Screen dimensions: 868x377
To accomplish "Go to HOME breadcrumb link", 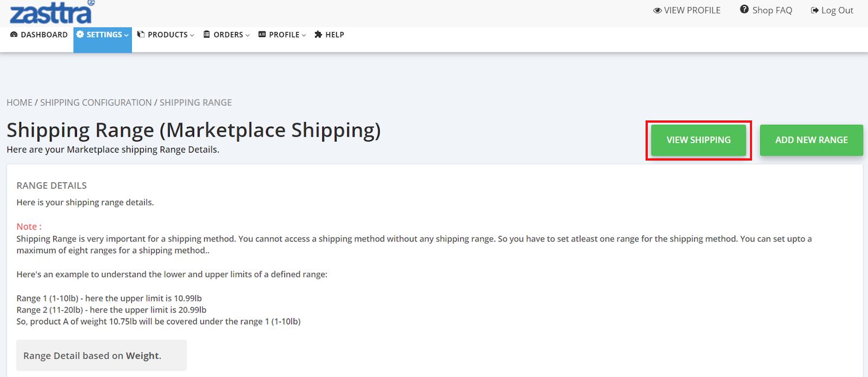I will [x=20, y=103].
